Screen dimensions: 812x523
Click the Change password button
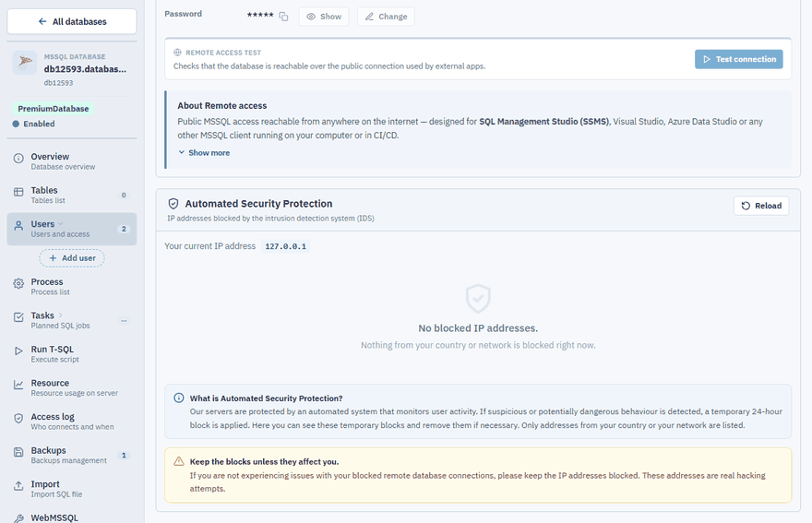(386, 17)
